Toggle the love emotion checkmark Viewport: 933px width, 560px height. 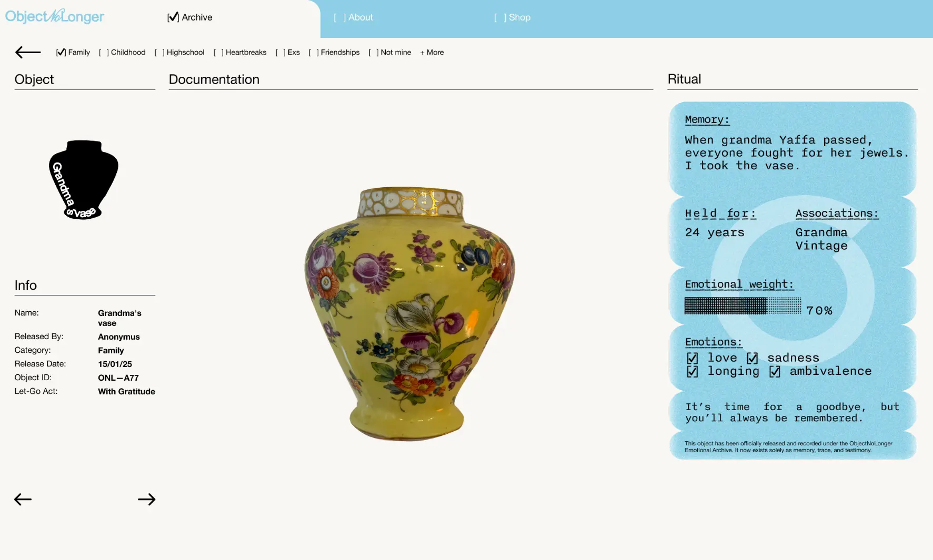tap(693, 358)
